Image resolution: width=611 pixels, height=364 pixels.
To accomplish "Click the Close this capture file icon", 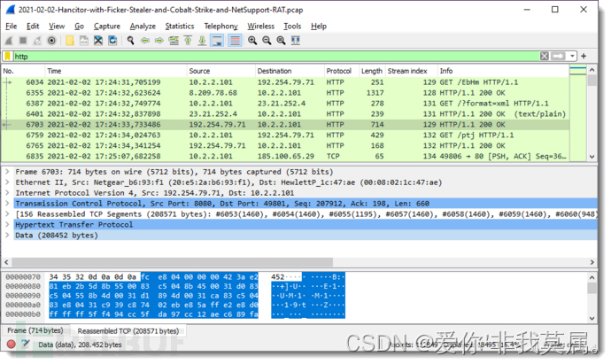I will point(98,41).
